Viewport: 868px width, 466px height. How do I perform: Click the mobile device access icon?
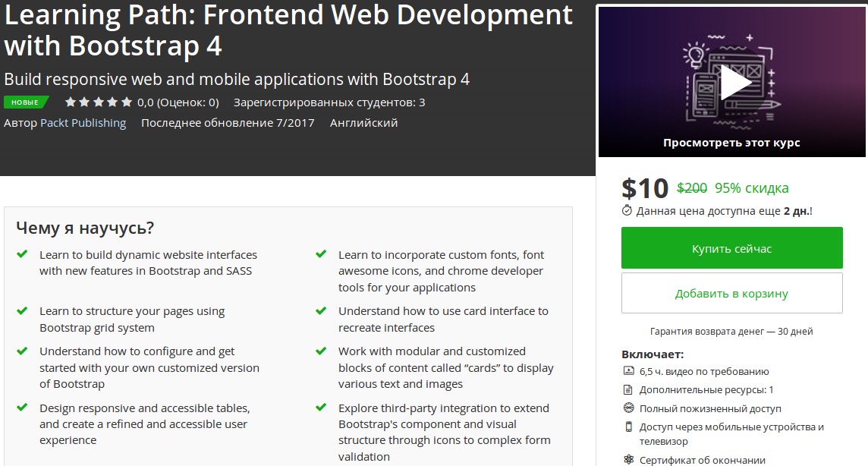click(628, 427)
